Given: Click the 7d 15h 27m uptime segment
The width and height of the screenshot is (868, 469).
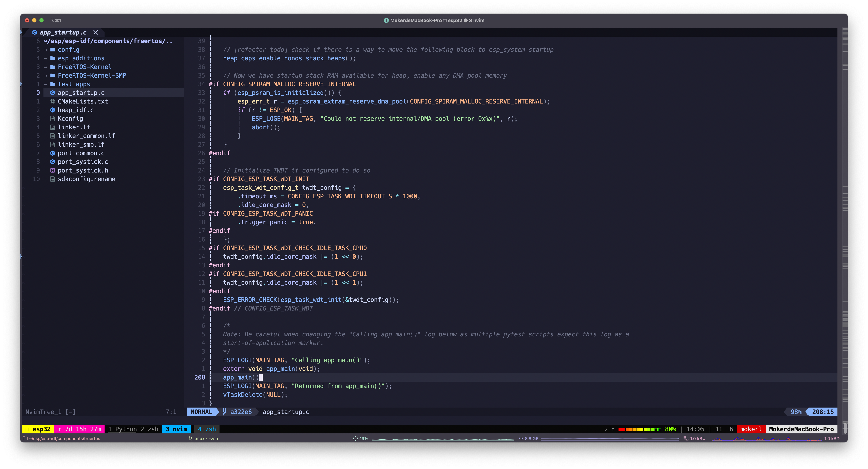Looking at the screenshot, I should pyautogui.click(x=80, y=429).
